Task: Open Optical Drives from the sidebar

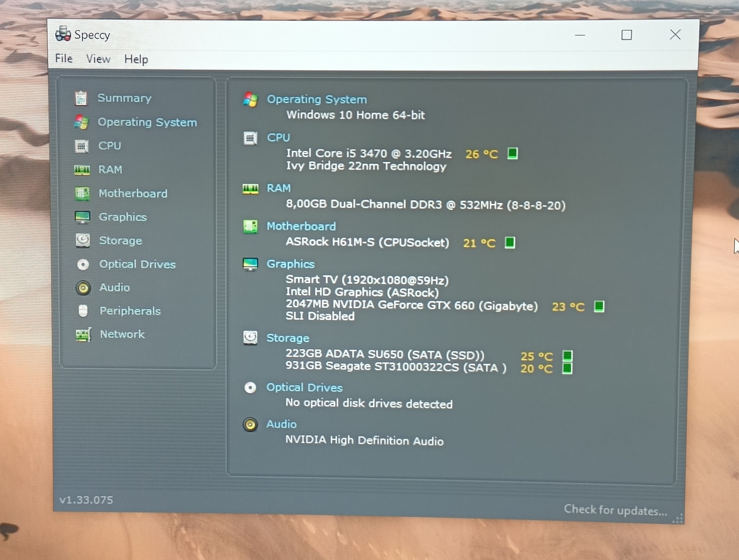Action: tap(137, 264)
